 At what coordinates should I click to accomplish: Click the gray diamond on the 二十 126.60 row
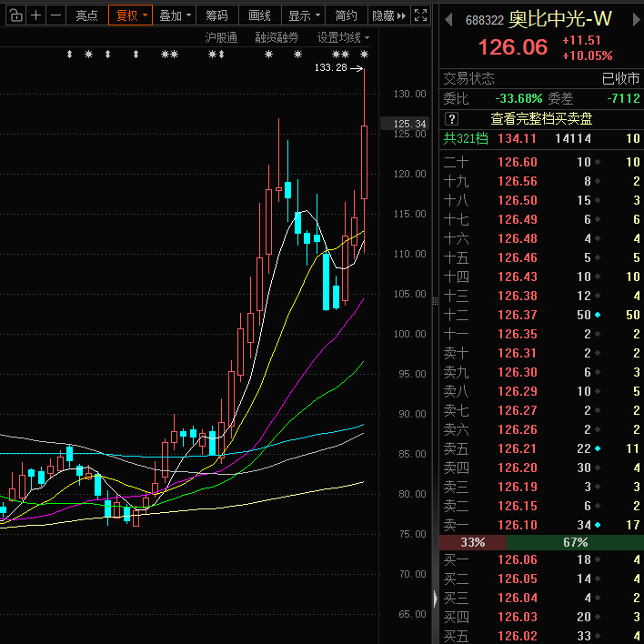pyautogui.click(x=598, y=162)
